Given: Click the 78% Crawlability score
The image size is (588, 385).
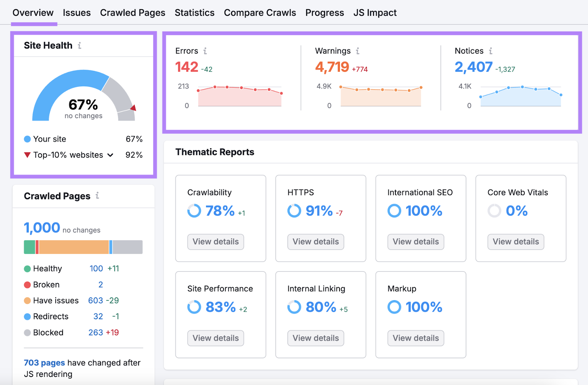Looking at the screenshot, I should [x=220, y=211].
